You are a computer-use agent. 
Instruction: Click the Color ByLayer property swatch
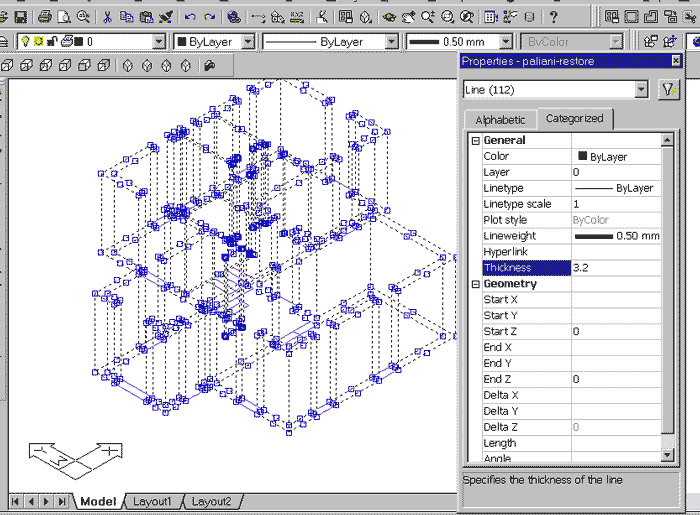pyautogui.click(x=583, y=157)
